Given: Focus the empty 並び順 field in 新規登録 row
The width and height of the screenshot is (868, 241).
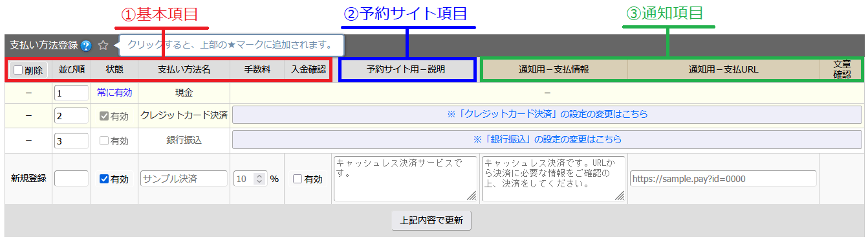Looking at the screenshot, I should point(71,179).
